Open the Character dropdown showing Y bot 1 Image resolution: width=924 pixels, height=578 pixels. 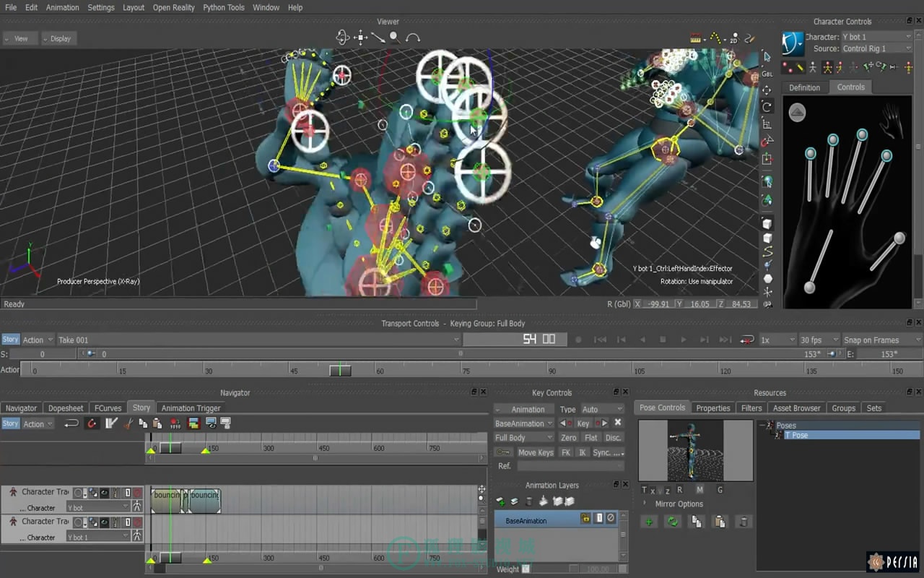pyautogui.click(x=876, y=37)
